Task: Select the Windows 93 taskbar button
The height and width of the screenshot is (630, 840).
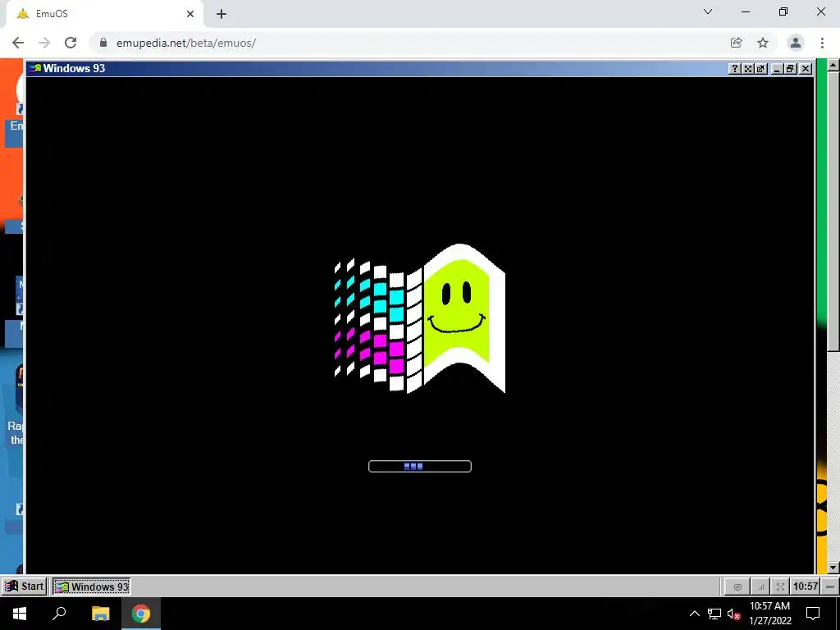Action: [x=92, y=587]
